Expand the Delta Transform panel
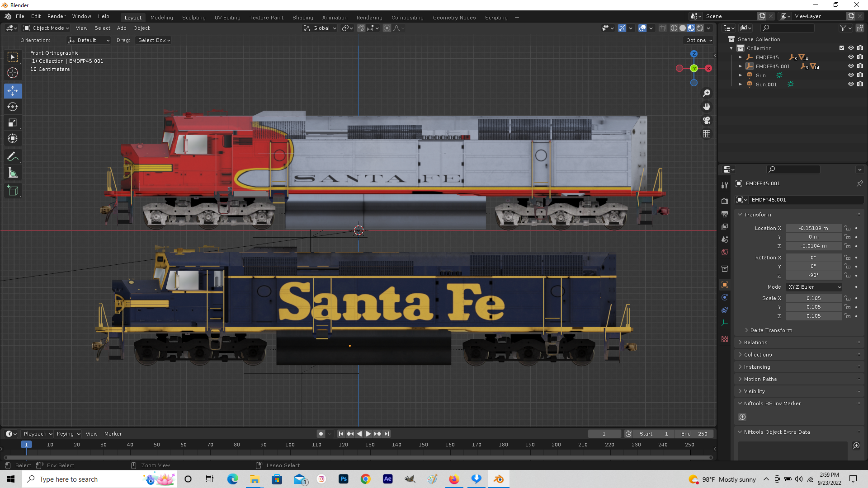The image size is (868, 488). click(x=771, y=330)
